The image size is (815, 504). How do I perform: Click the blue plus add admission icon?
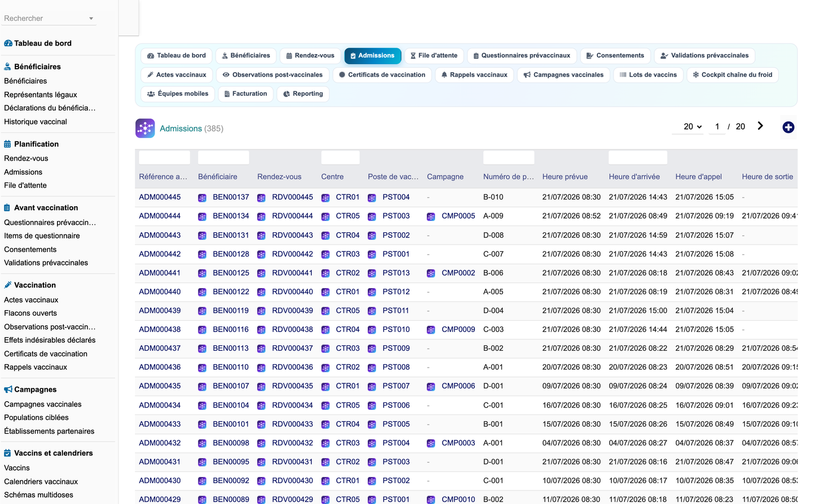click(x=788, y=127)
